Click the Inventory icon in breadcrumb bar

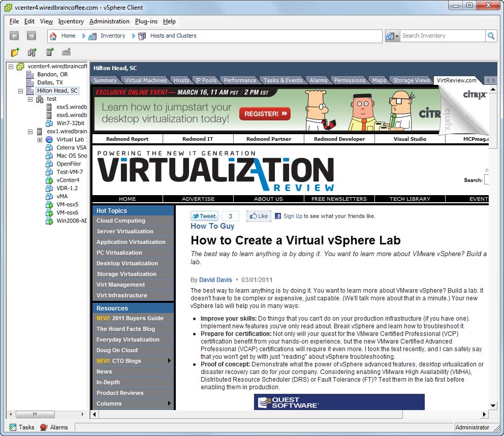pyautogui.click(x=92, y=36)
